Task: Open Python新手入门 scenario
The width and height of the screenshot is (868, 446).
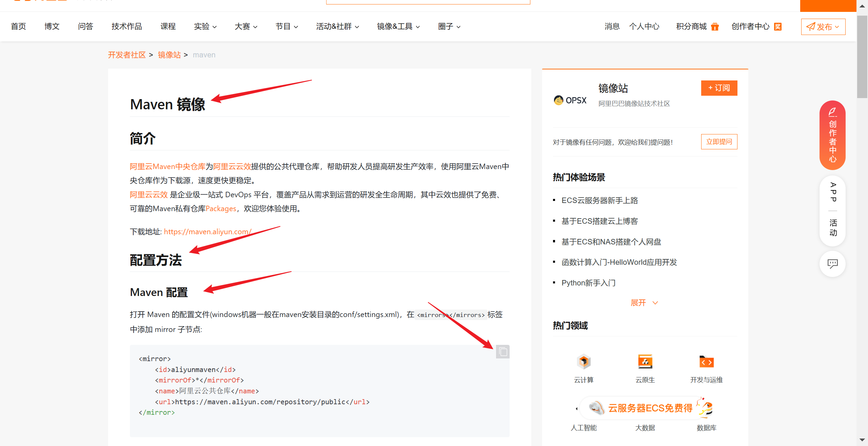Action: [588, 283]
